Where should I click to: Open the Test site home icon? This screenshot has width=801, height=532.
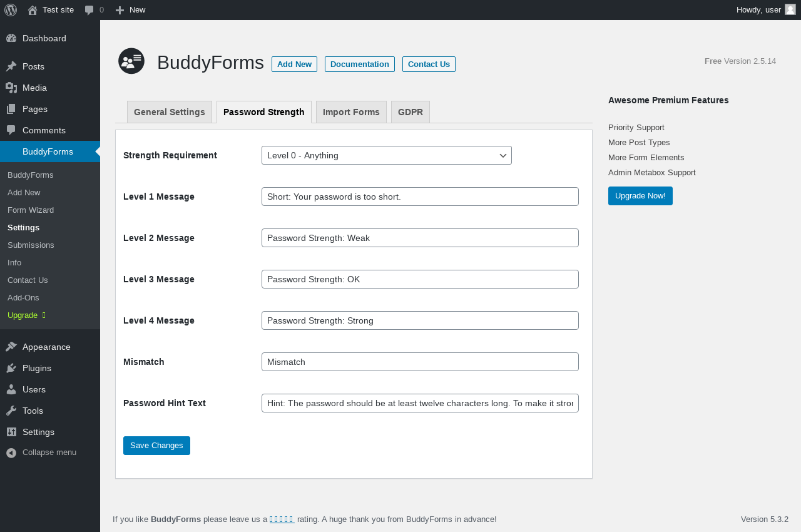[33, 10]
